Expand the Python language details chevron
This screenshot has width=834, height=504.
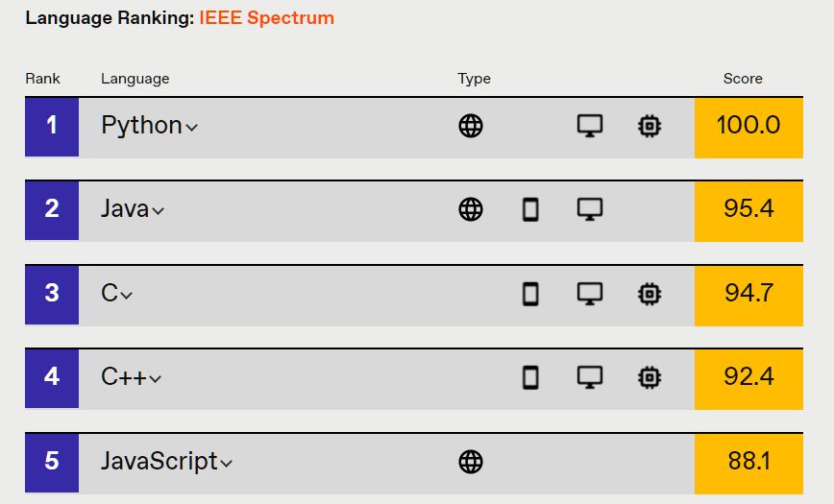[191, 128]
